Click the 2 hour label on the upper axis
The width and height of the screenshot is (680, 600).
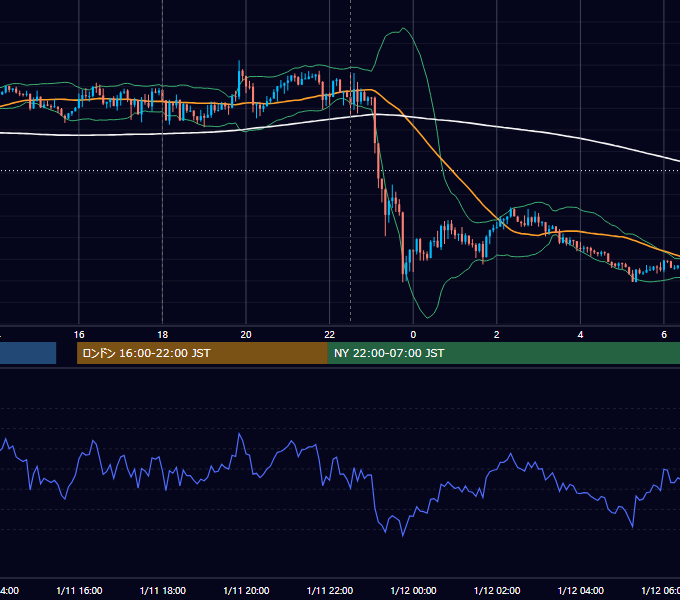pyautogui.click(x=497, y=335)
